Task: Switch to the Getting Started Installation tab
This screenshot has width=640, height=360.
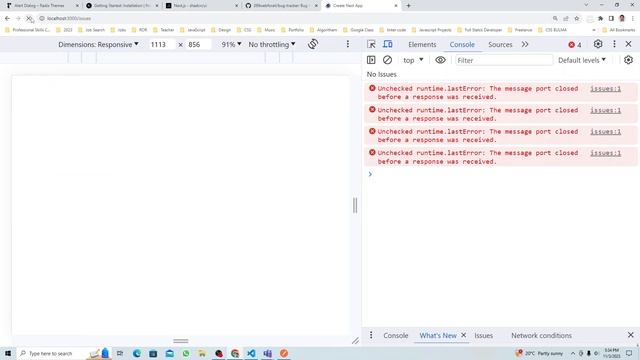Action: tap(122, 6)
